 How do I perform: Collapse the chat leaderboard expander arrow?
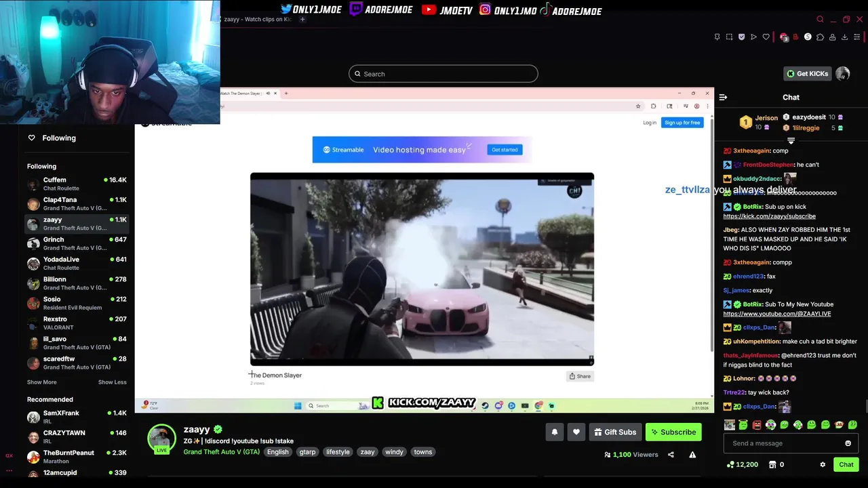(x=791, y=141)
